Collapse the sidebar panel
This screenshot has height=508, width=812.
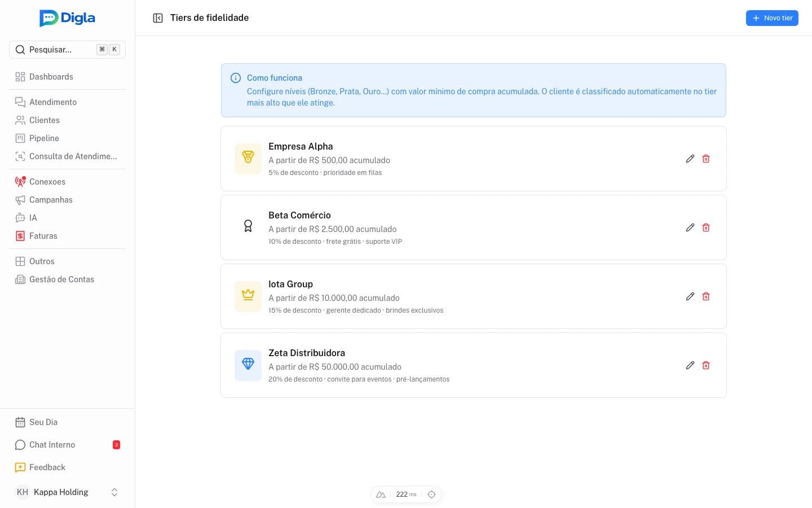[x=158, y=18]
